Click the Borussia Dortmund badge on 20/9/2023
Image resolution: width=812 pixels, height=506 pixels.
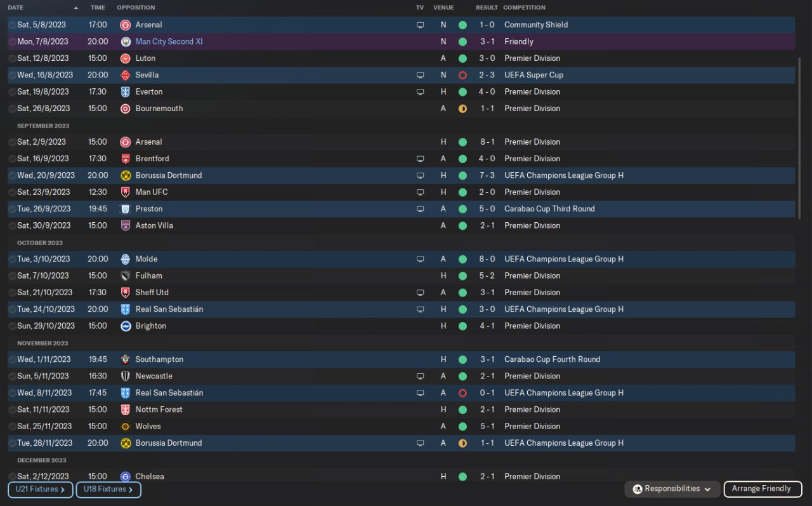click(125, 175)
